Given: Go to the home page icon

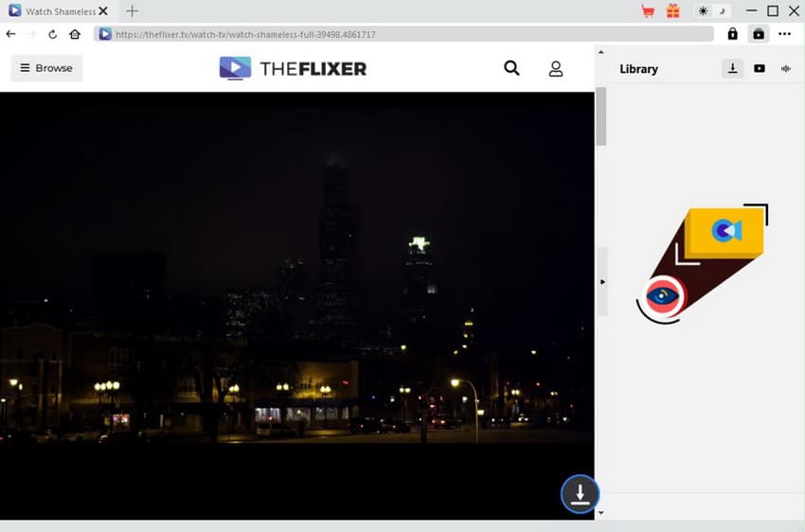Looking at the screenshot, I should [x=75, y=34].
